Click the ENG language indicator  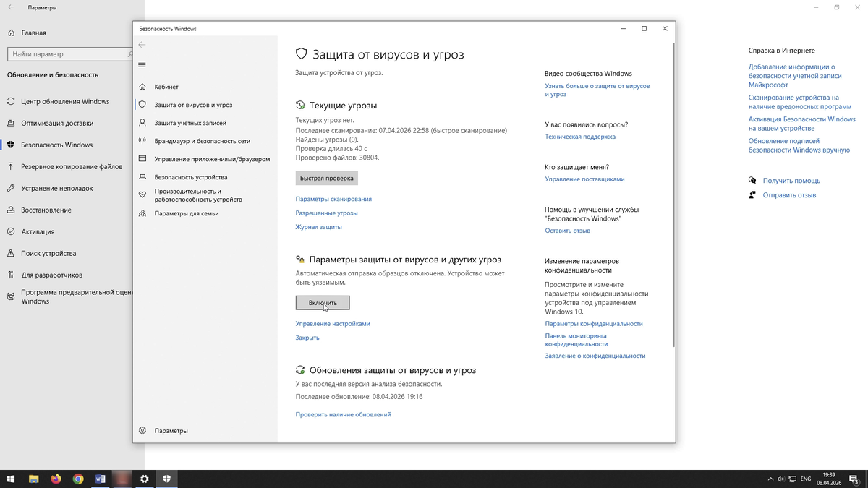pyautogui.click(x=806, y=479)
